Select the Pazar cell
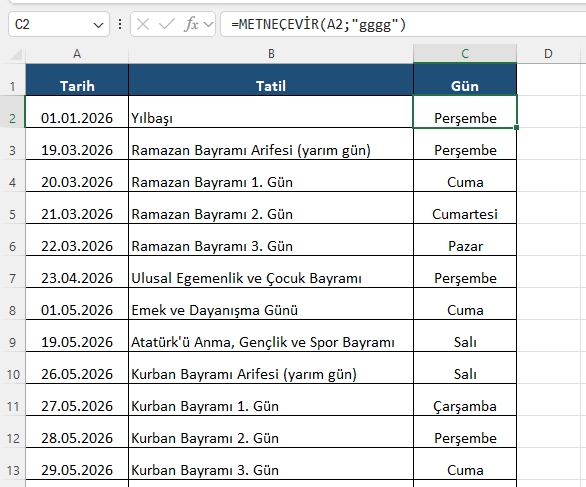This screenshot has width=586, height=487. pos(465,240)
